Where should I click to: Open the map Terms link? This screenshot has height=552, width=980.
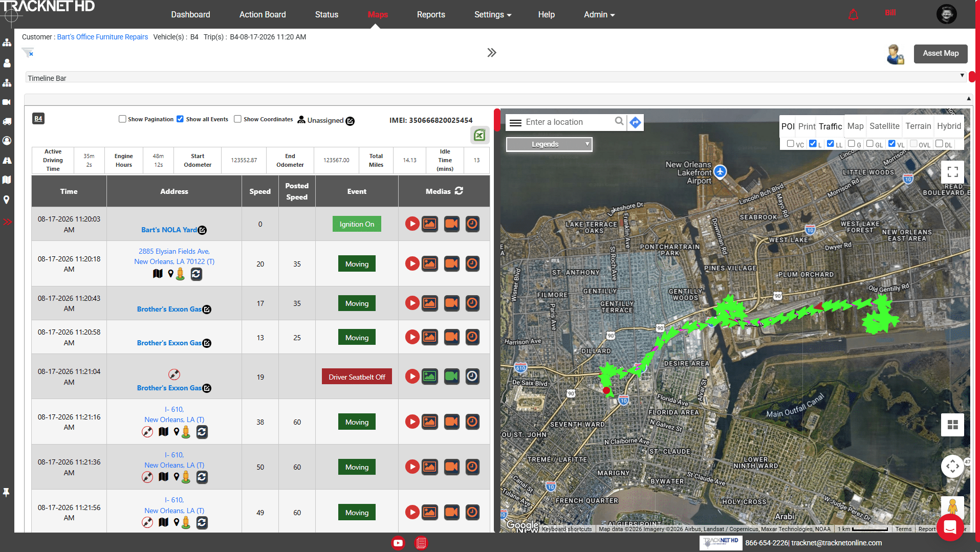click(903, 529)
